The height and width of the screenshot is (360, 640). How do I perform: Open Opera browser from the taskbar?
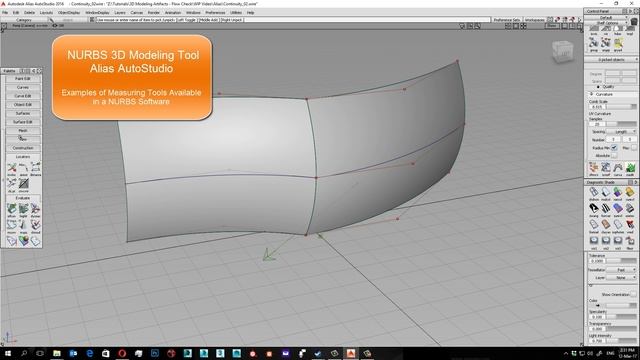[122, 353]
